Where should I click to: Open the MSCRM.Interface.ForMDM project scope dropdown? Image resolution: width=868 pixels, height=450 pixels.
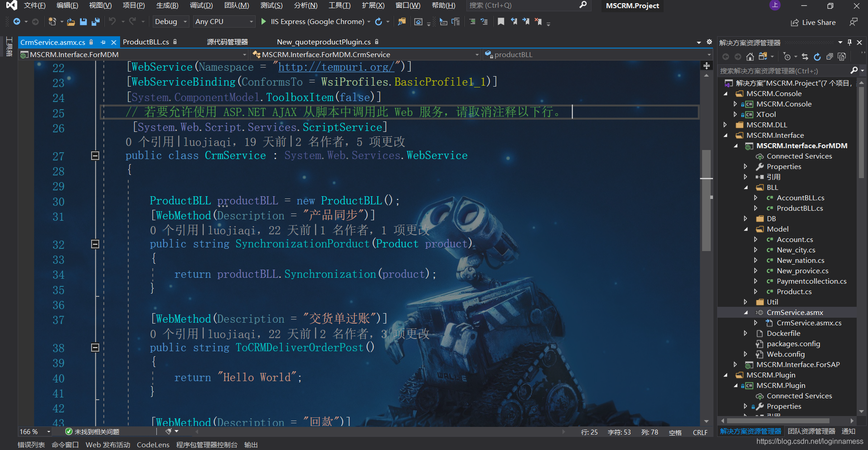click(x=134, y=54)
